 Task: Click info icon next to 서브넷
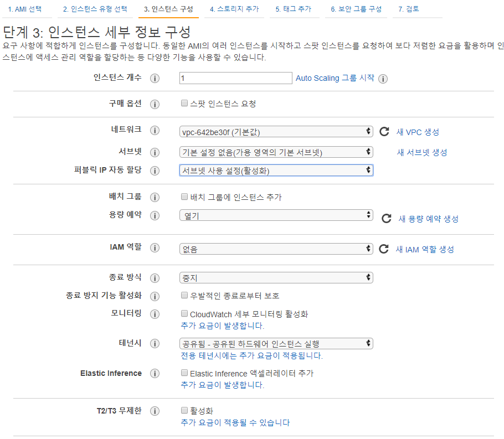(x=155, y=152)
